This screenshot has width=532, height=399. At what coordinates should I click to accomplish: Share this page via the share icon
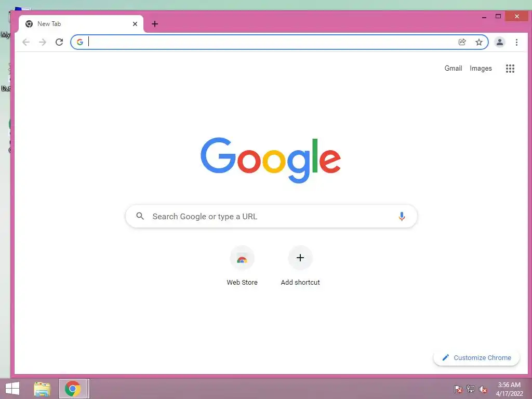click(x=462, y=42)
